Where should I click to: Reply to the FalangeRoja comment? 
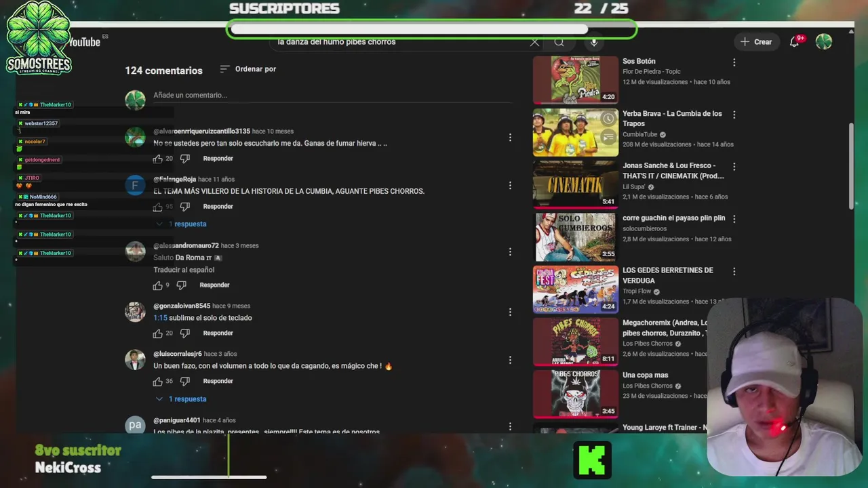(x=218, y=207)
